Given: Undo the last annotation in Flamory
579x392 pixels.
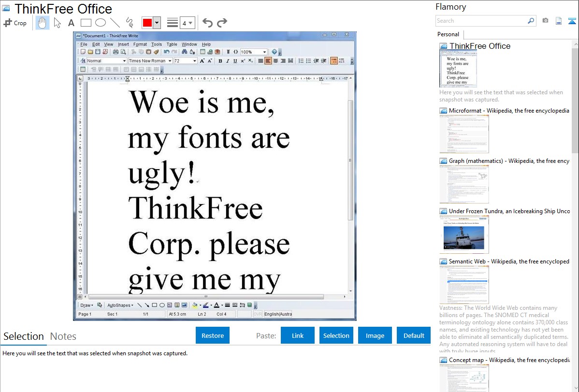Looking at the screenshot, I should coord(207,23).
